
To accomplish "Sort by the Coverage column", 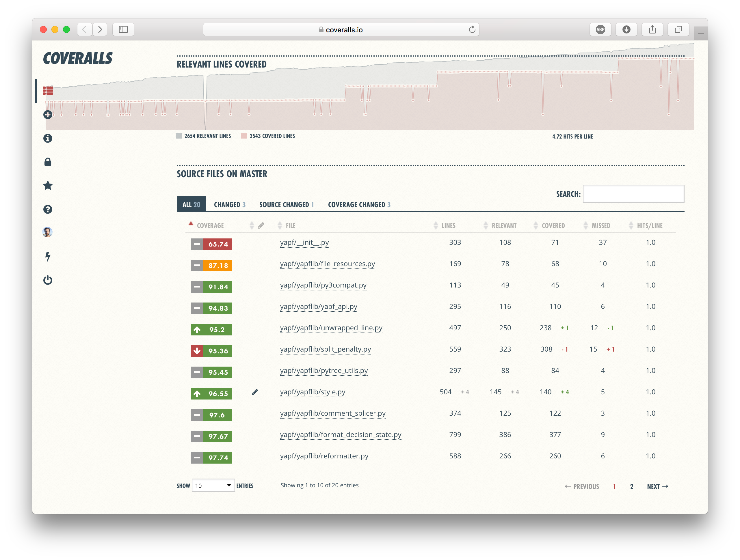I will click(210, 226).
